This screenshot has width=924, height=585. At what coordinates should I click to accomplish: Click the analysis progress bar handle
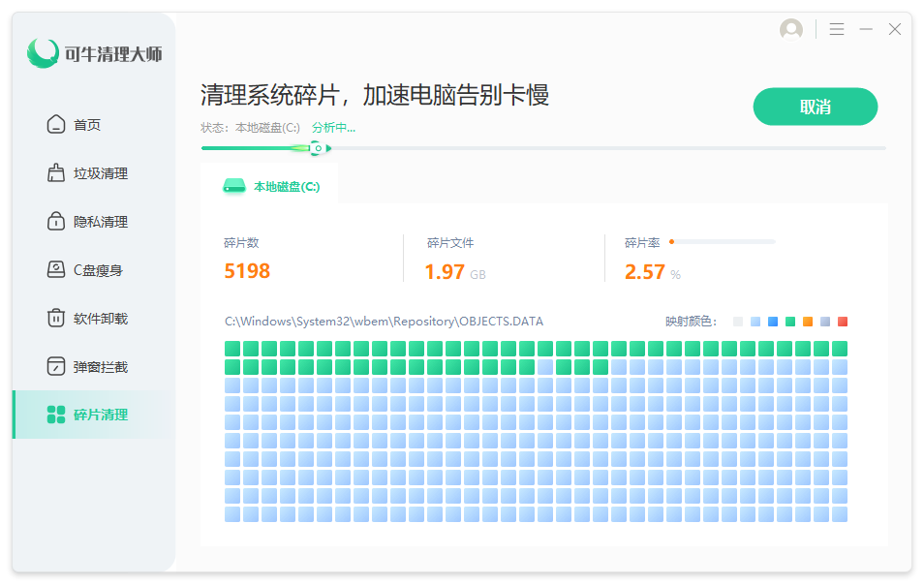coord(316,148)
